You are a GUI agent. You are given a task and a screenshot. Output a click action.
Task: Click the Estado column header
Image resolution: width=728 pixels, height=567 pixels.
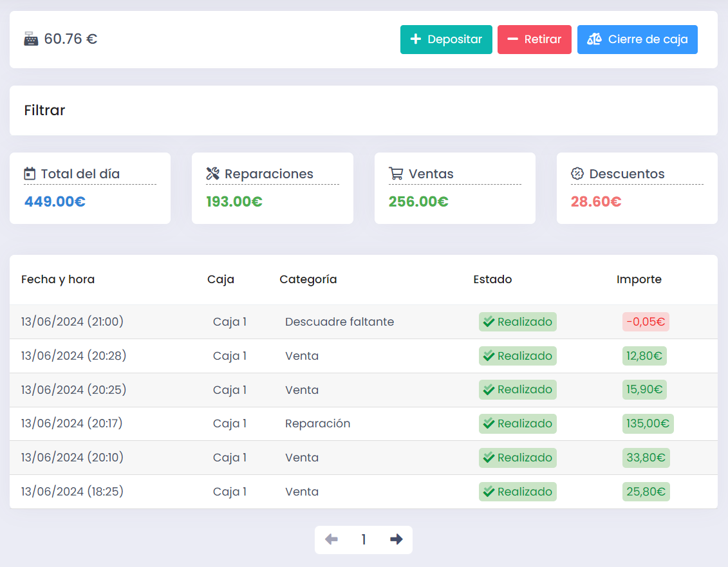click(x=492, y=279)
